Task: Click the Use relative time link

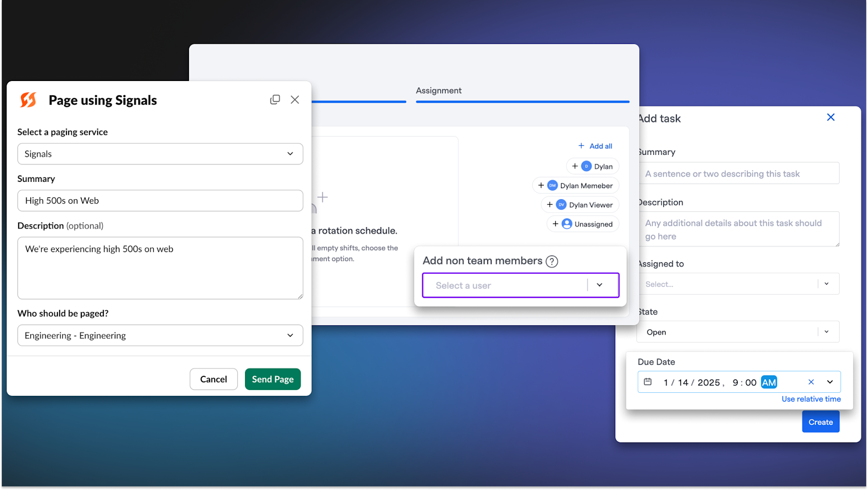Action: (811, 399)
